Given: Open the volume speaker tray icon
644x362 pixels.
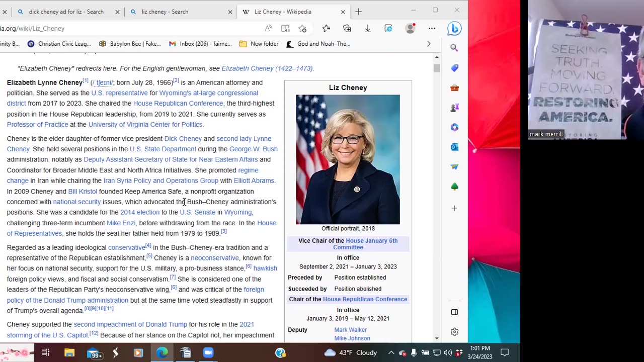Looking at the screenshot, I should pos(448,352).
